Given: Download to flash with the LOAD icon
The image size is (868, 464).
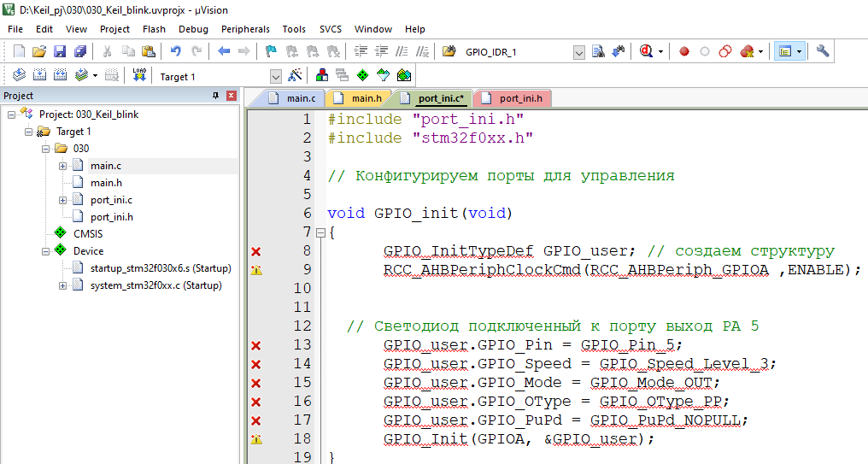Looking at the screenshot, I should point(139,75).
